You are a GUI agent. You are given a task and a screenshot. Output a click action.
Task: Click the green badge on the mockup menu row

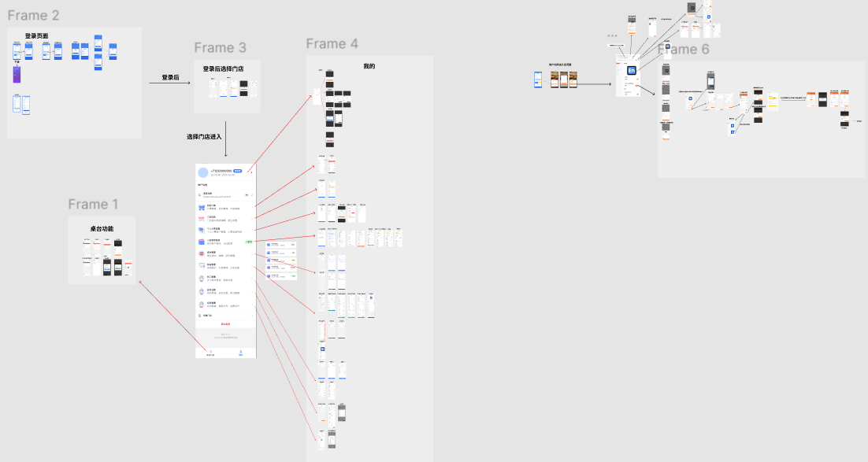tap(249, 242)
